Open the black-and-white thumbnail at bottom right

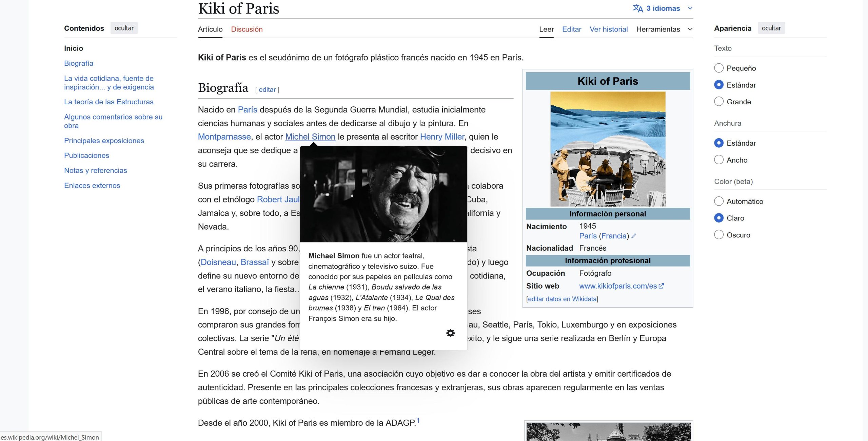pyautogui.click(x=608, y=432)
